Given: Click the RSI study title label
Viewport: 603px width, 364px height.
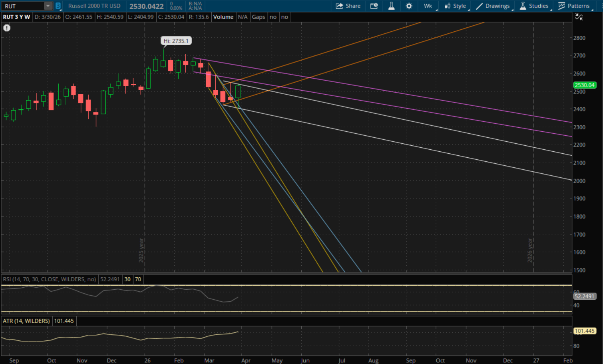Looking at the screenshot, I should point(49,279).
